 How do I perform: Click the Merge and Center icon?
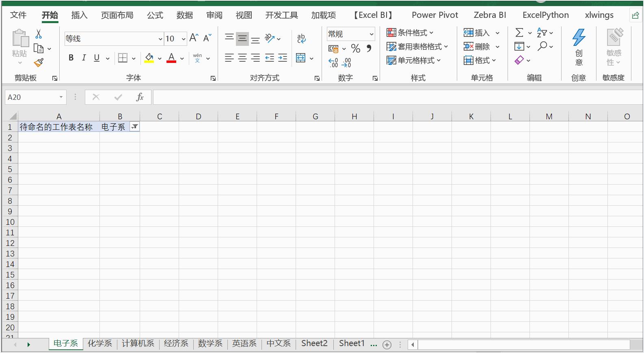(300, 58)
